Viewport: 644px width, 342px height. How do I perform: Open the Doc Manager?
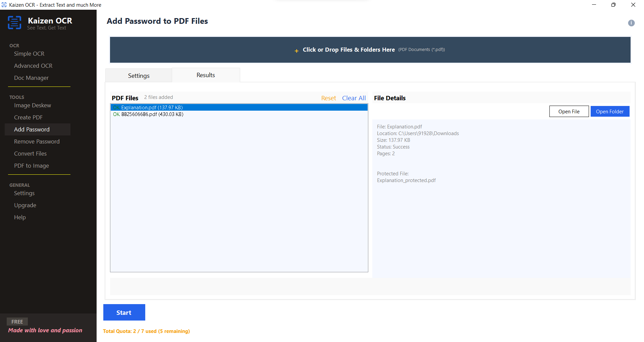tap(31, 78)
